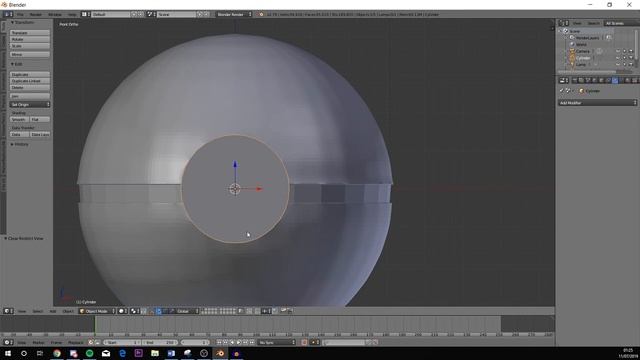Open Google Chrome from the taskbar

(57, 353)
